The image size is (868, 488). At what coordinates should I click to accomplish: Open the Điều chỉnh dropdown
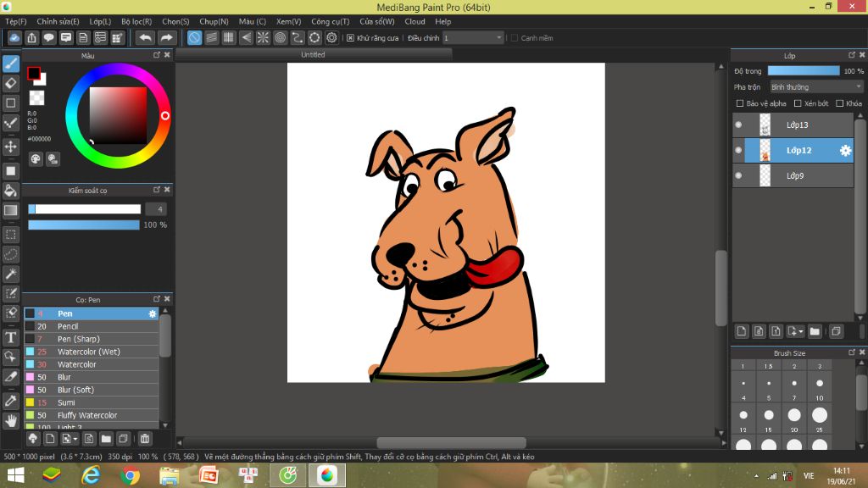click(473, 37)
